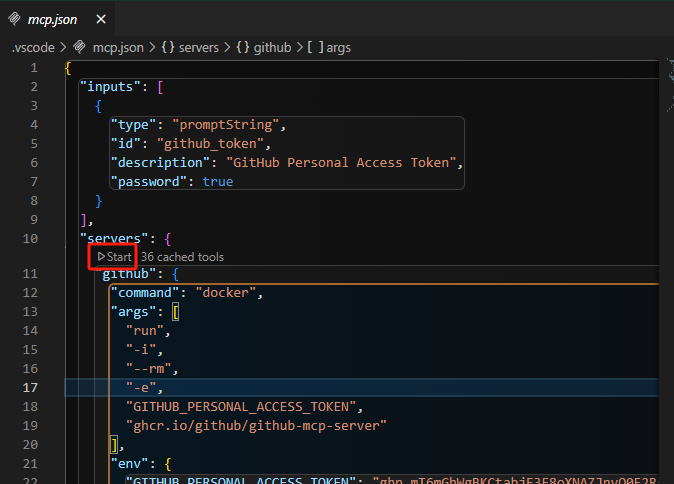Click the file icon on mcp.json tab

(14, 19)
